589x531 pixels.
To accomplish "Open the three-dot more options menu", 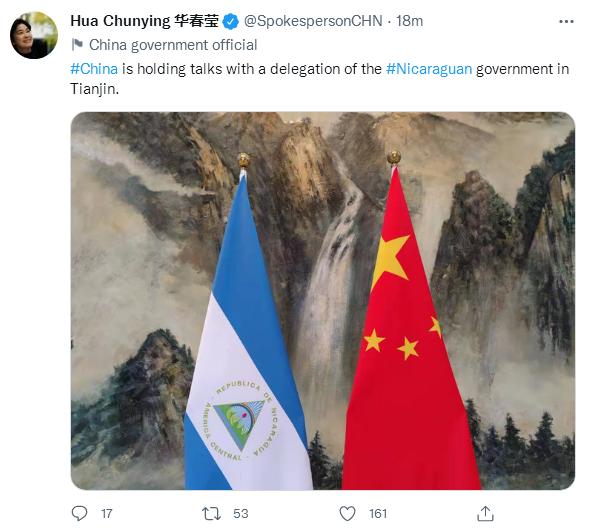I will click(x=566, y=21).
